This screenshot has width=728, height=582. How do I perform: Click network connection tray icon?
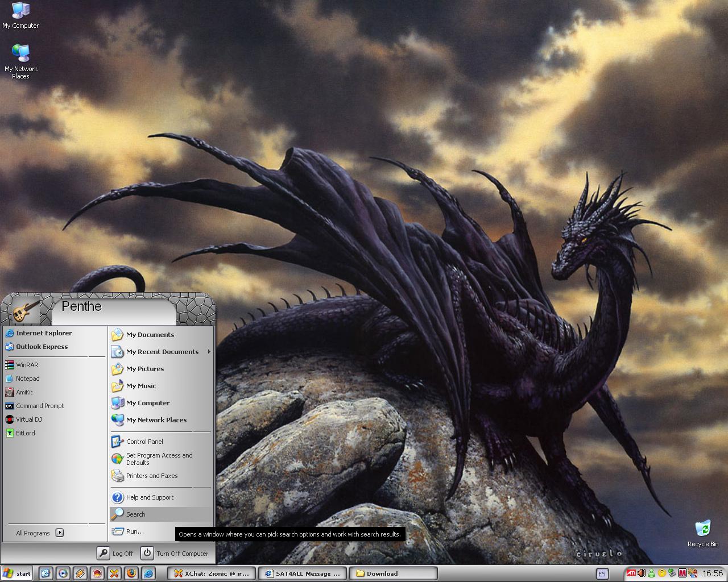pos(672,573)
